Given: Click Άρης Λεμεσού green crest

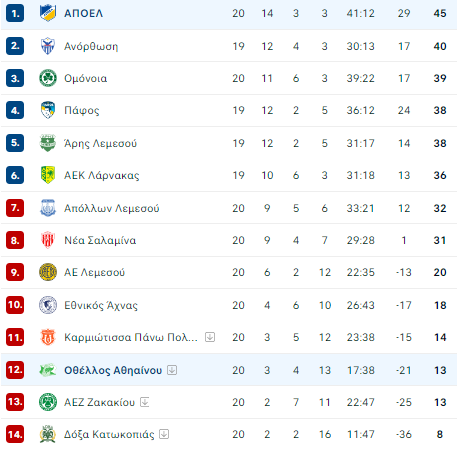Looking at the screenshot, I should click(48, 143).
